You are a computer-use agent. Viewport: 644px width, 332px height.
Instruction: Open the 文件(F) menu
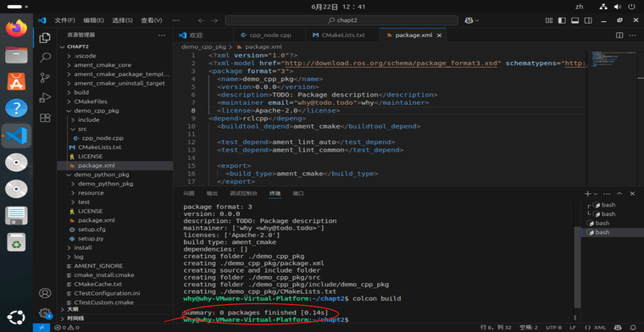pyautogui.click(x=65, y=20)
